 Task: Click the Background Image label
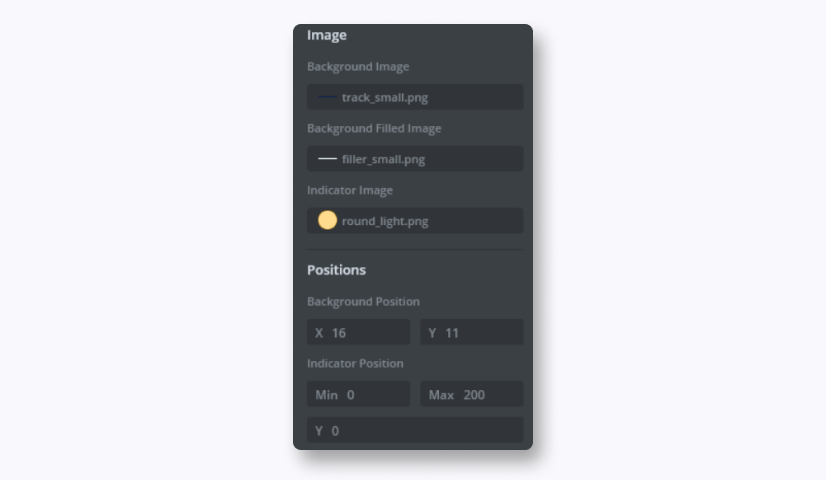[358, 67]
